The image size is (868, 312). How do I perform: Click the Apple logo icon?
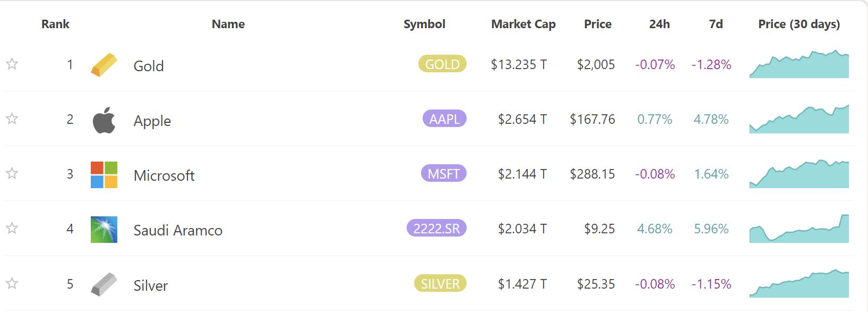(104, 120)
